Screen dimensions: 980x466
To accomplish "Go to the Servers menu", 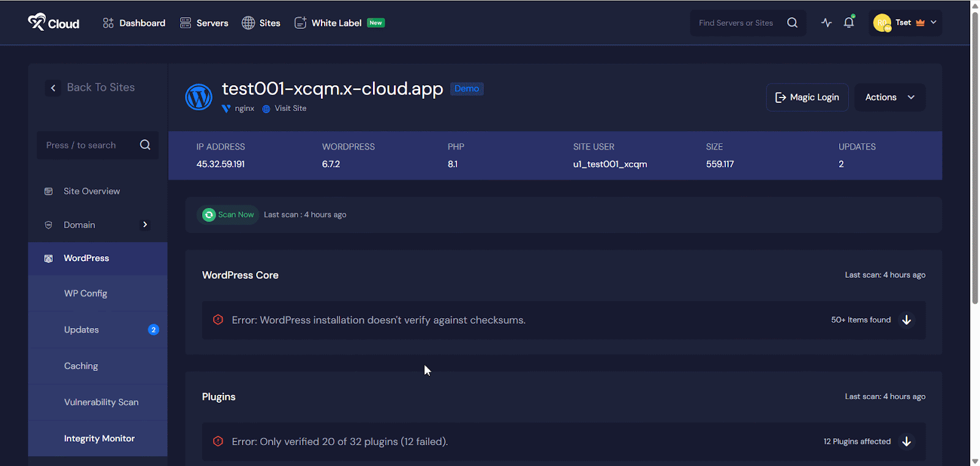I will click(204, 23).
